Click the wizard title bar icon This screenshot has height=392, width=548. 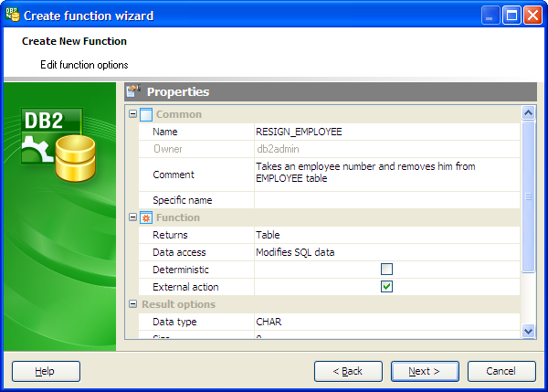point(12,15)
